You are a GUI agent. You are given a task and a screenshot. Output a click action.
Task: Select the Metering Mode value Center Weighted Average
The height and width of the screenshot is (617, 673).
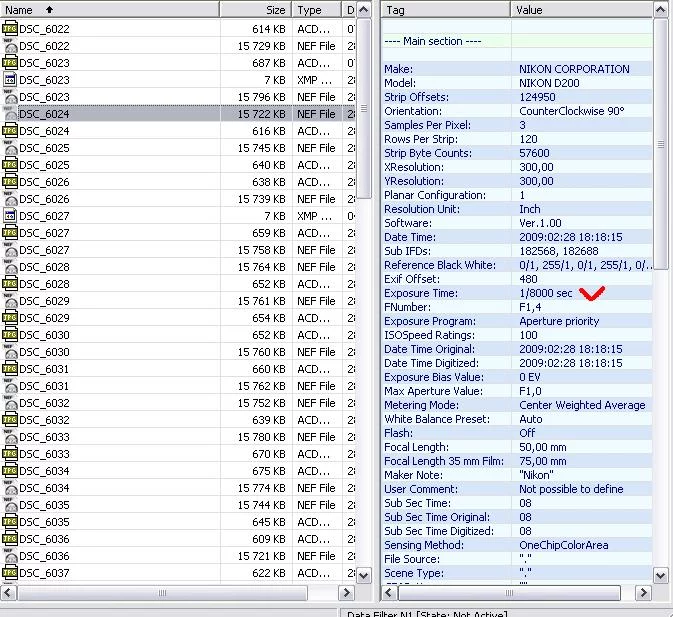point(582,405)
